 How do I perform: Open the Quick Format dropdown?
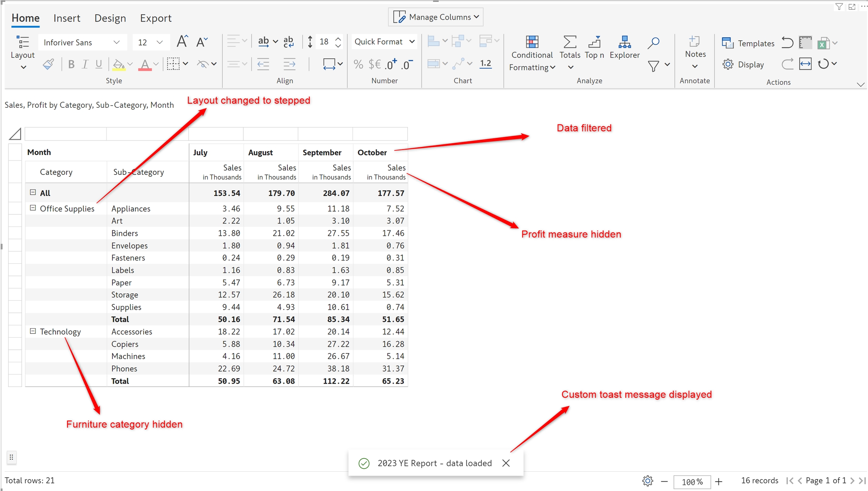[384, 42]
